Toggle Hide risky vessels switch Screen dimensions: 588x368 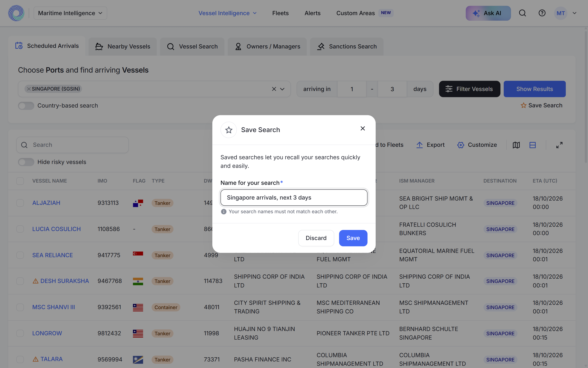click(x=26, y=162)
